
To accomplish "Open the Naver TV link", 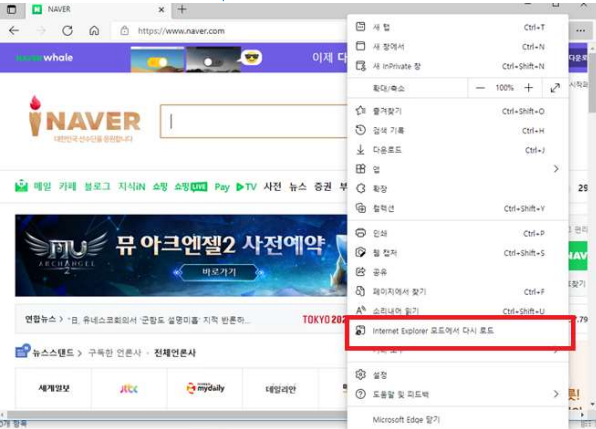I will [x=246, y=187].
